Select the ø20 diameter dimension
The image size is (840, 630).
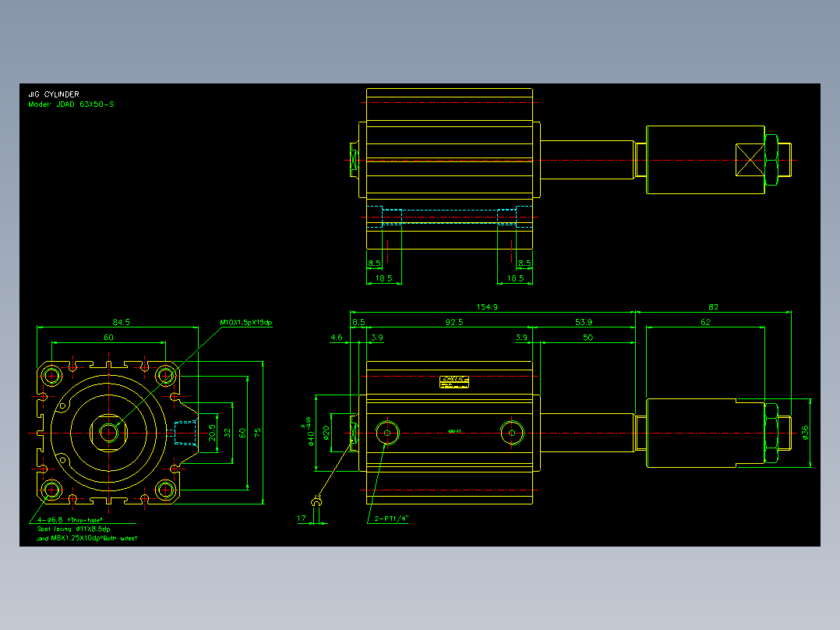(326, 433)
